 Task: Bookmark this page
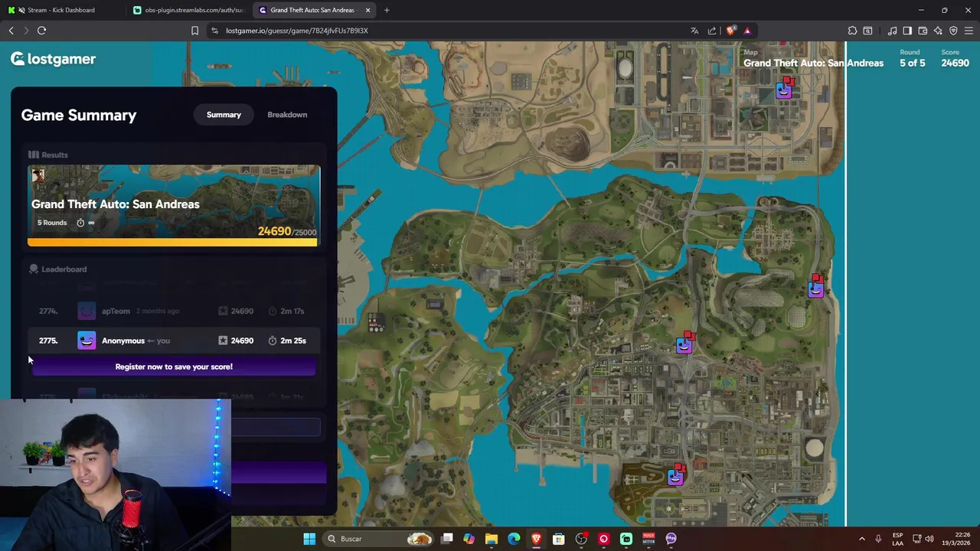(194, 31)
